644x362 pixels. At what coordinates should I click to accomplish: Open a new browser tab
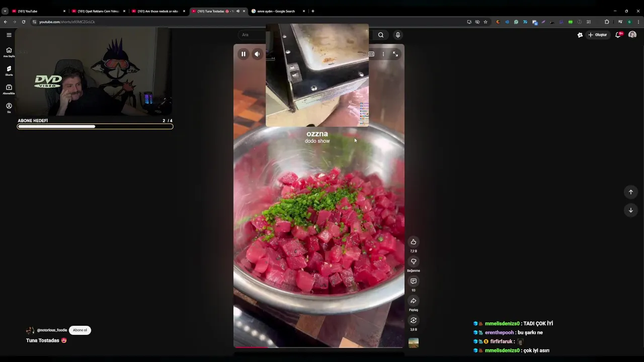click(313, 11)
